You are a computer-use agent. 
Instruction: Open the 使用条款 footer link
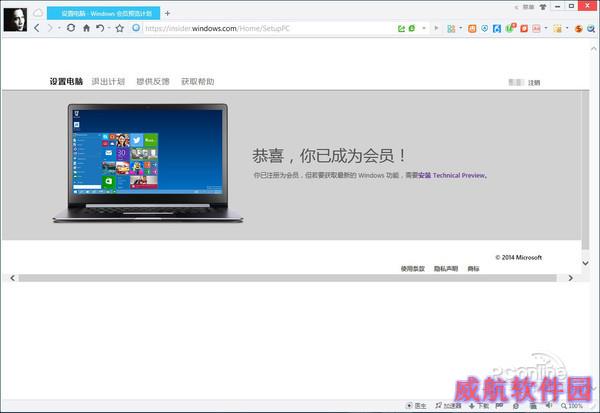[x=413, y=268]
